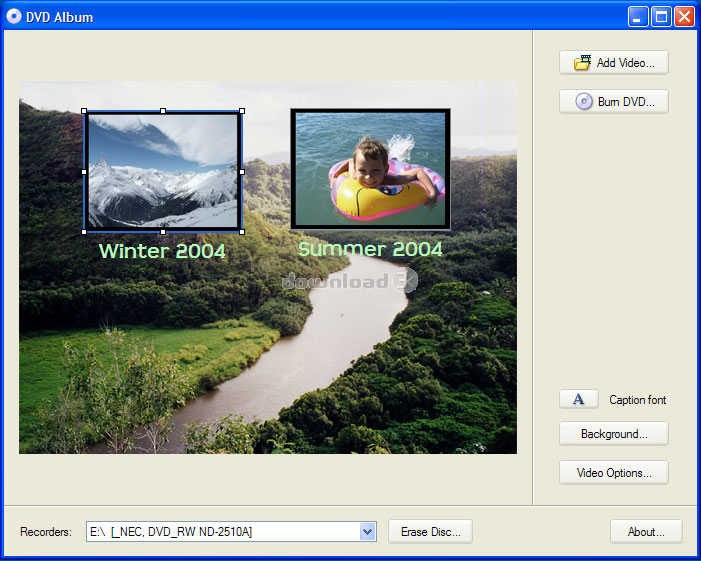Viewport: 701px width, 561px height.
Task: Maximize the DVD Album window
Action: pyautogui.click(x=661, y=16)
